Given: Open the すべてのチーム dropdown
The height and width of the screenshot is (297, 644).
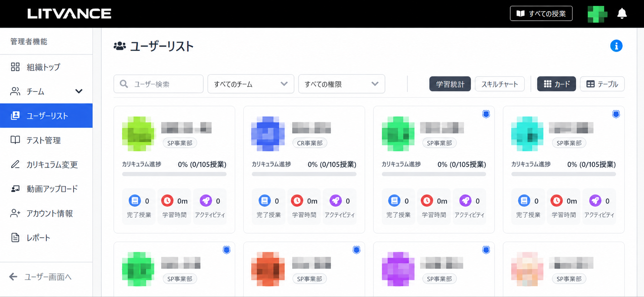Looking at the screenshot, I should [x=251, y=84].
